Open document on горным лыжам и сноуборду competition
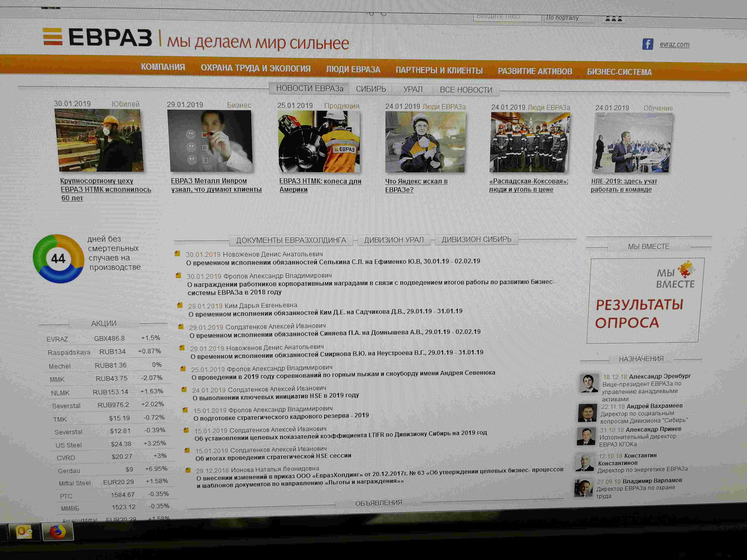Viewport: 747px width, 560px height. (x=343, y=375)
